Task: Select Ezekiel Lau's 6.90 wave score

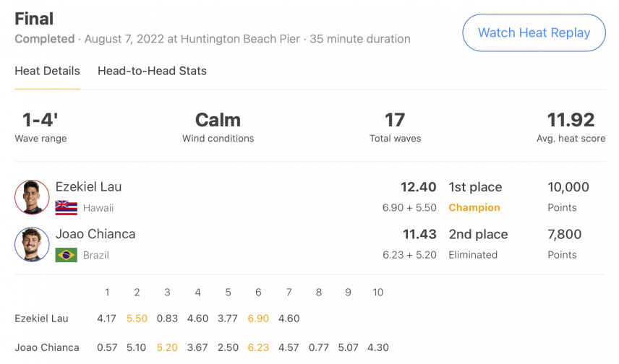Action: (x=258, y=318)
